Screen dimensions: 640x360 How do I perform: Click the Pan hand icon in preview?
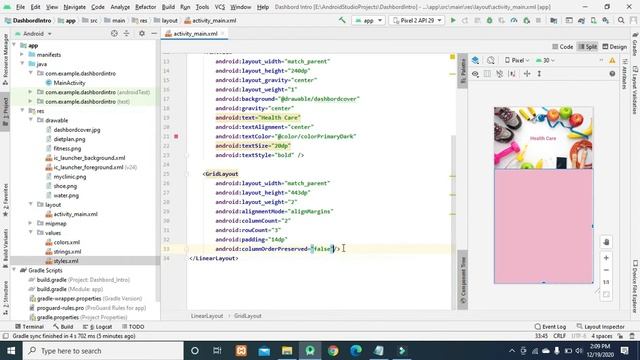point(606,242)
